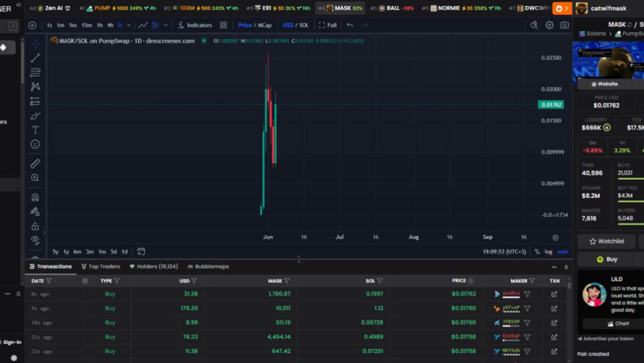Open transaction link for the 176.30 USD buy
Viewport: 644px width, 363px height.
(x=554, y=308)
